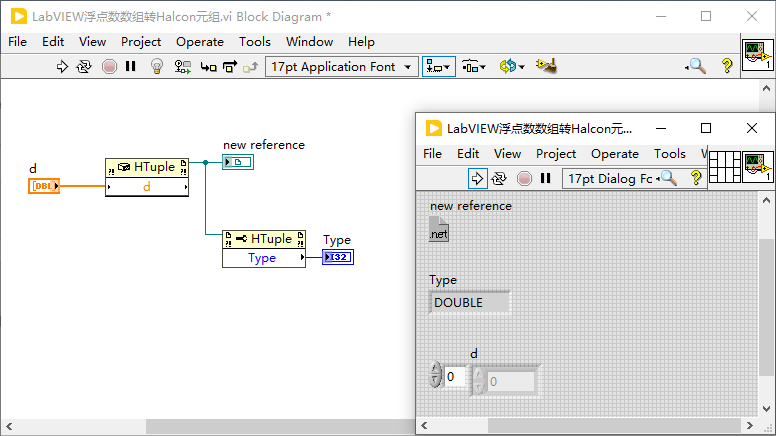Screen dimensions: 776x436
Task: Click front panel scroll right arrow
Action: pyautogui.click(x=749, y=426)
